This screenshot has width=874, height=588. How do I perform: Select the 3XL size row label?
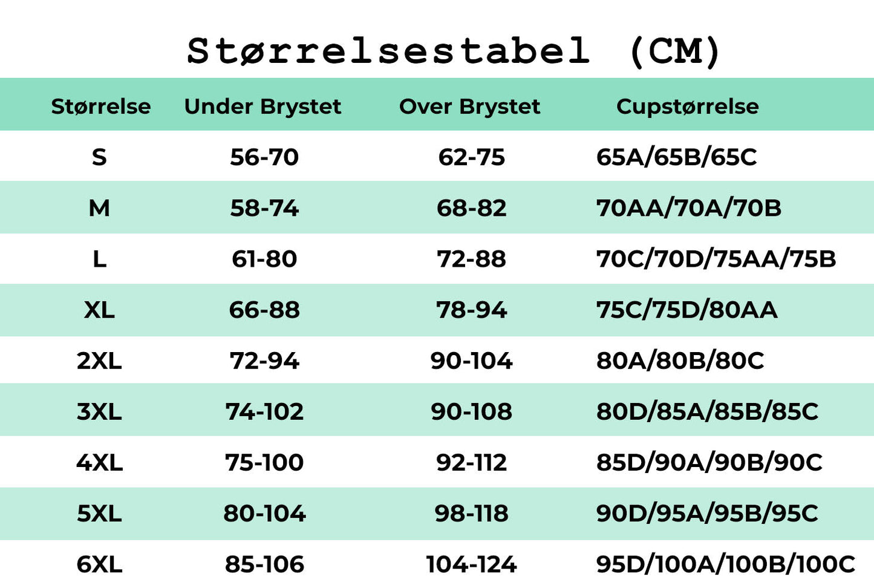(x=99, y=411)
